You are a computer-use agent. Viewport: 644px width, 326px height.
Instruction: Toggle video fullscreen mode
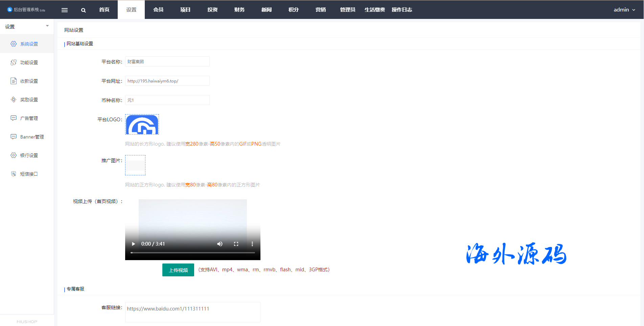[236, 244]
